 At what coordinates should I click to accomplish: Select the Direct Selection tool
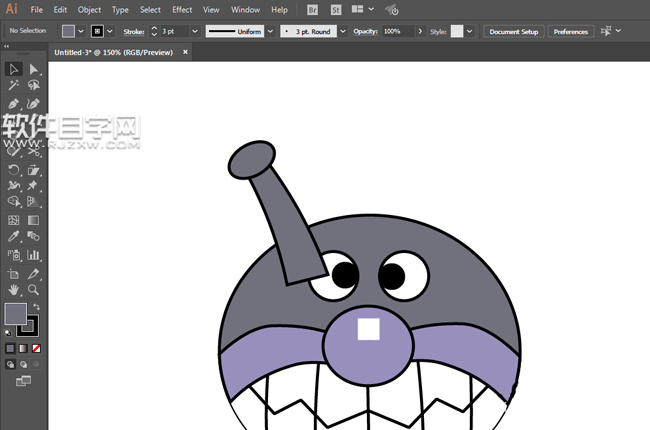(x=34, y=69)
